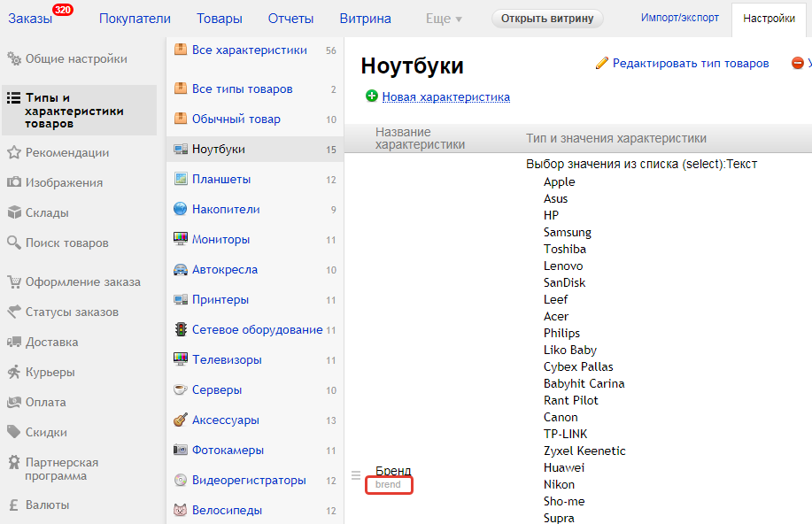The height and width of the screenshot is (524, 812).
Task: Click the Название характеристики column header
Action: pos(420,138)
